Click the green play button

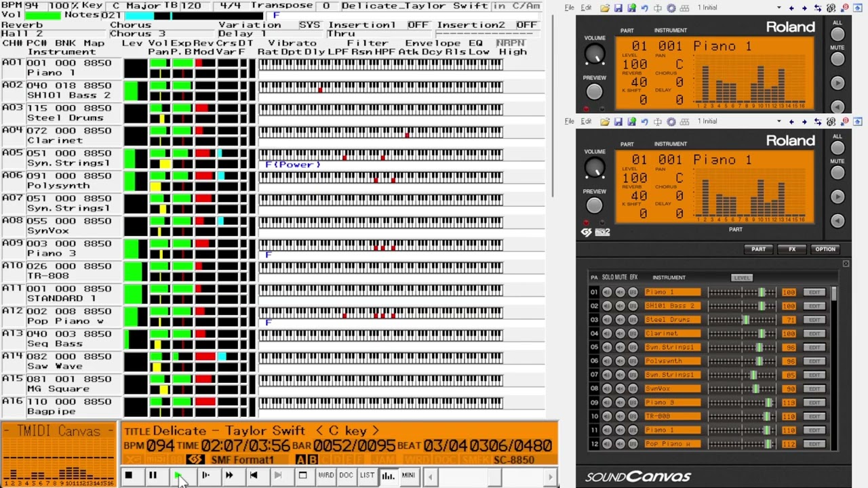coord(178,476)
